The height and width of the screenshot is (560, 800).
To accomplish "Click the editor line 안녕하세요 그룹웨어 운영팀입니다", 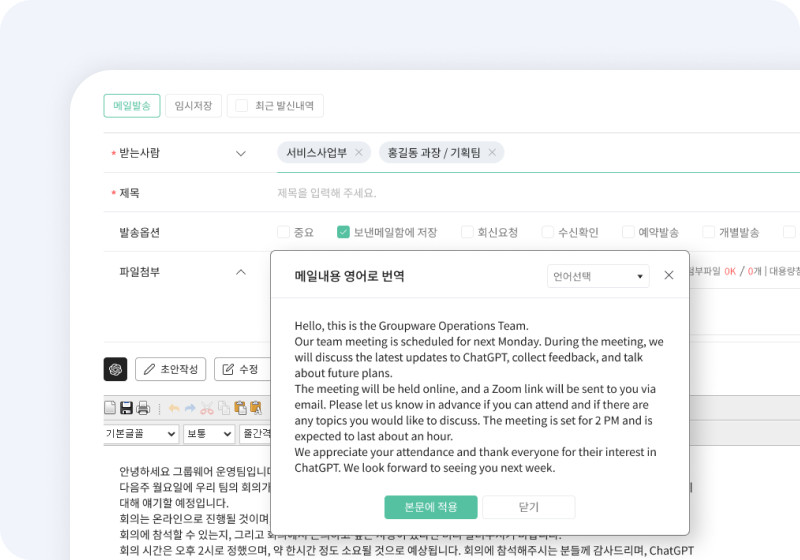I will (195, 470).
